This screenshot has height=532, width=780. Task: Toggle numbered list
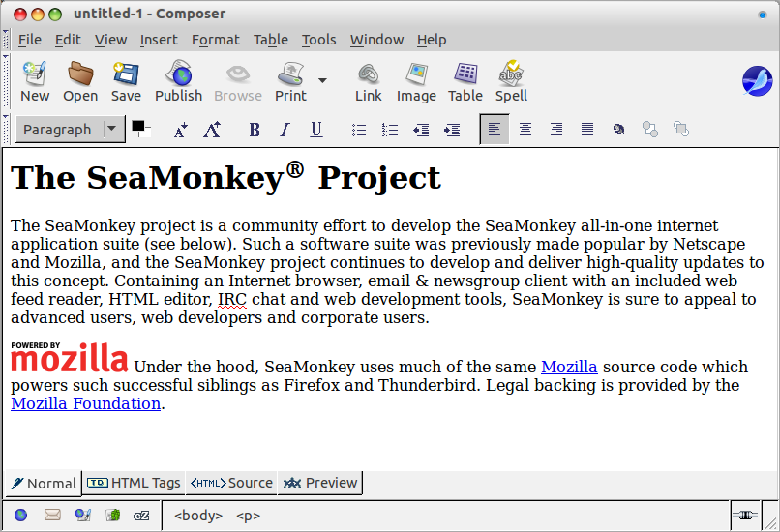coord(389,130)
